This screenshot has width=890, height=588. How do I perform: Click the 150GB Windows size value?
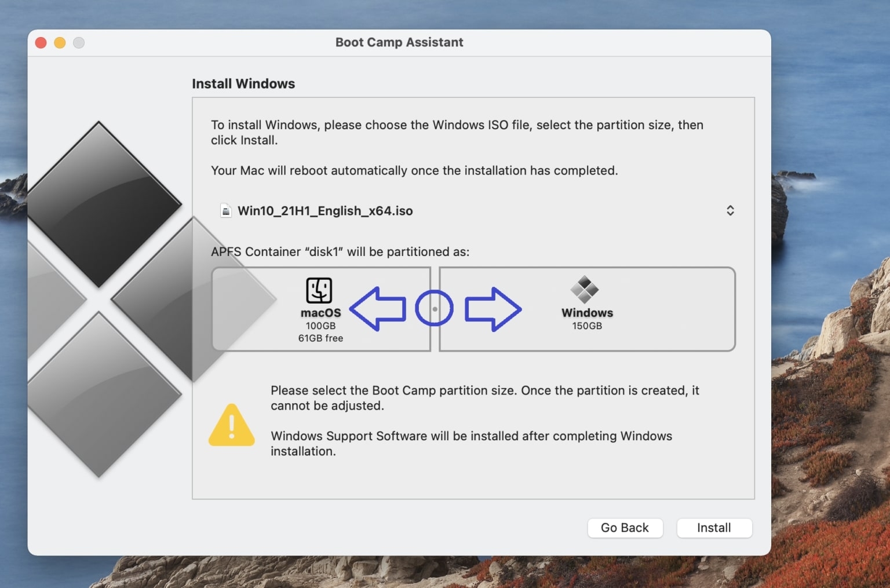coord(587,326)
